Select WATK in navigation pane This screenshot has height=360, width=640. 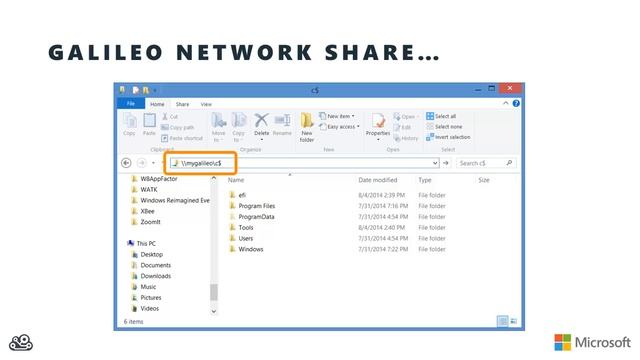click(144, 189)
